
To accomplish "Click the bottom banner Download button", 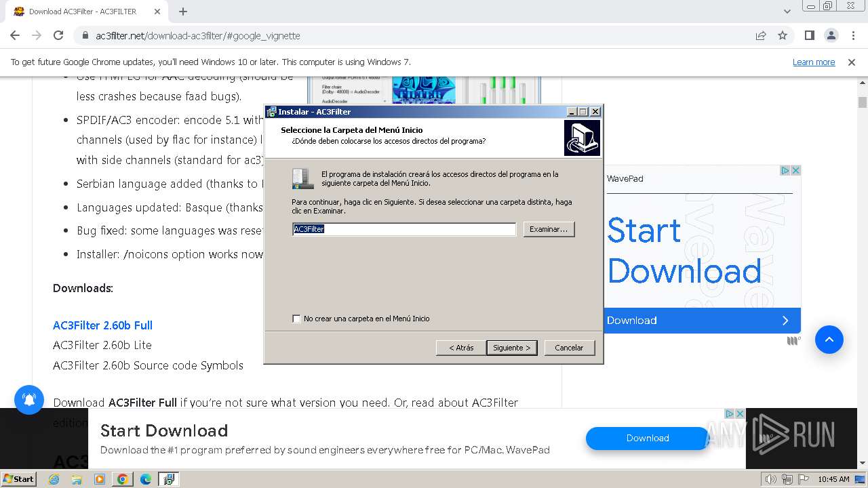I will click(648, 438).
